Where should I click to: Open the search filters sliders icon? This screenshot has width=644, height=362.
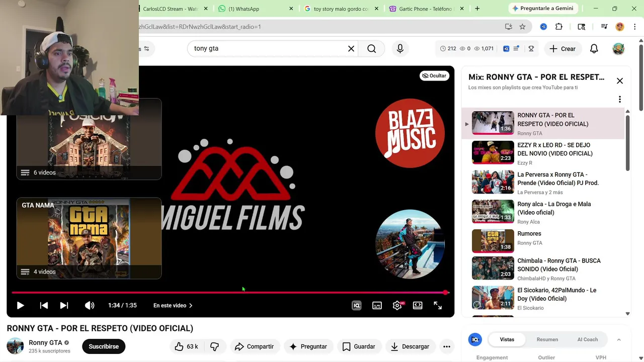pos(146,49)
